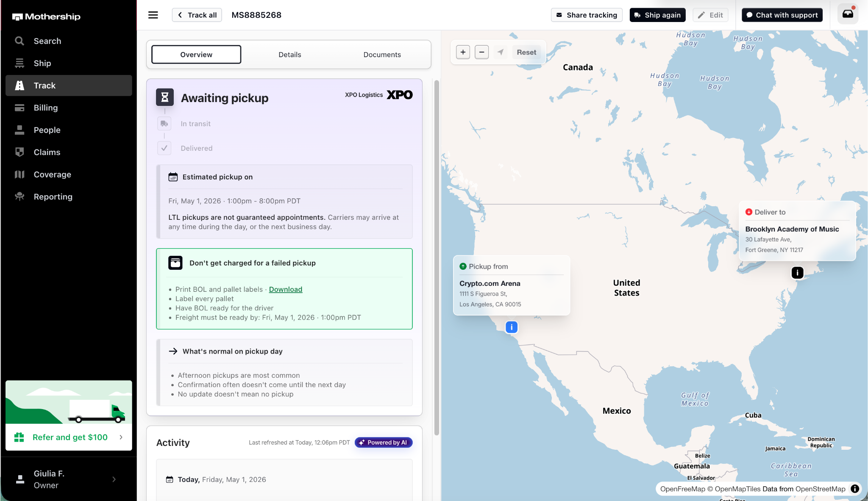Screen dimensions: 868x501
Task: Click the referral truck banner image
Action: pos(69,402)
